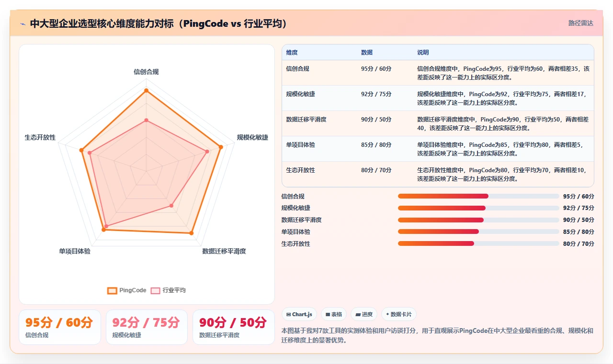
Task: Open the 92分 / 75分 规模化敏捷 stat card
Action: tap(147, 327)
